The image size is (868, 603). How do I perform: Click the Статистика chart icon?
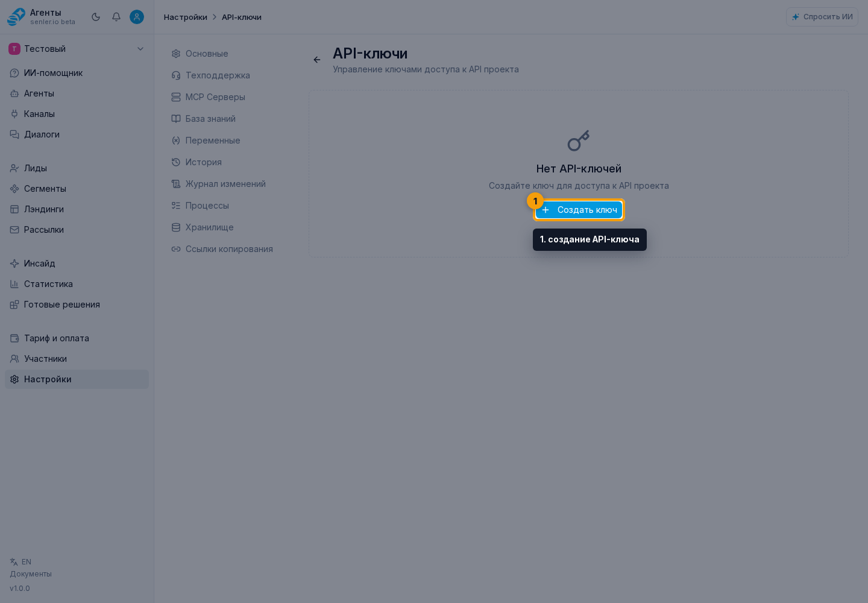point(14,284)
